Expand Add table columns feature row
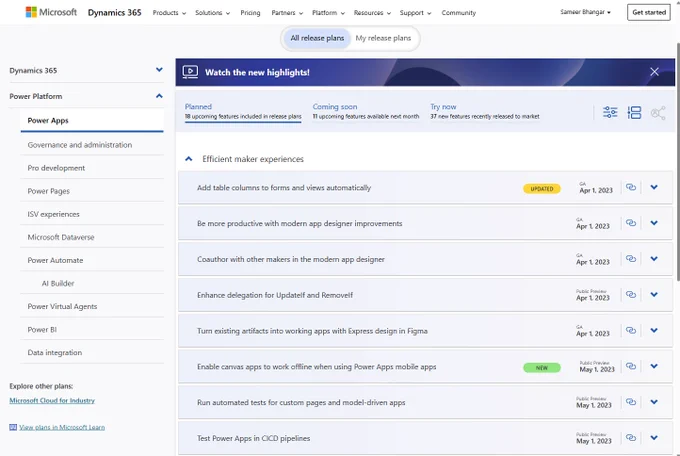Viewport: 680px width, 456px height. [654, 187]
